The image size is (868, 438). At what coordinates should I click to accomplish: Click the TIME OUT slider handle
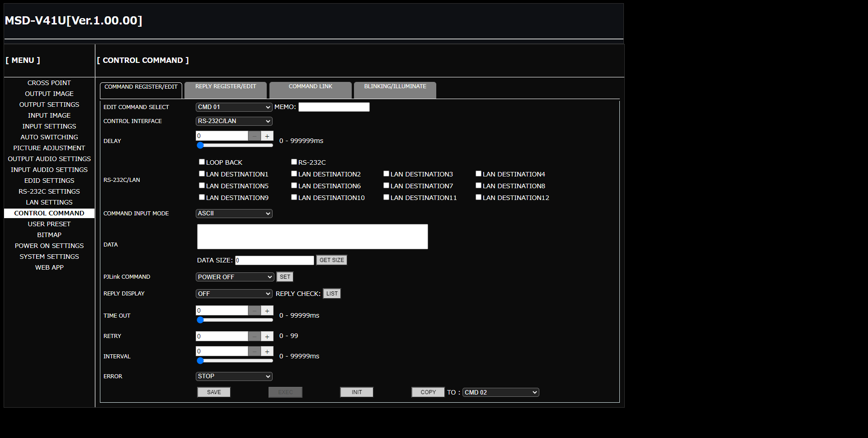coord(200,320)
